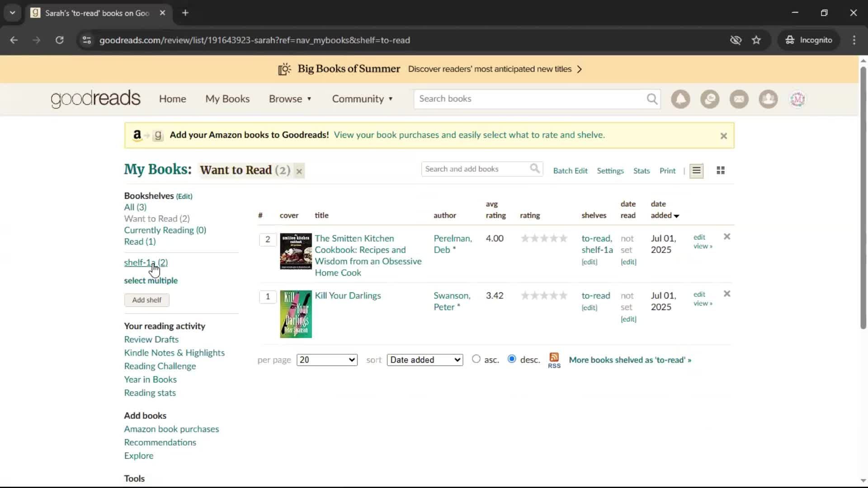Open the per page dropdown
The image size is (868, 488).
tap(327, 360)
